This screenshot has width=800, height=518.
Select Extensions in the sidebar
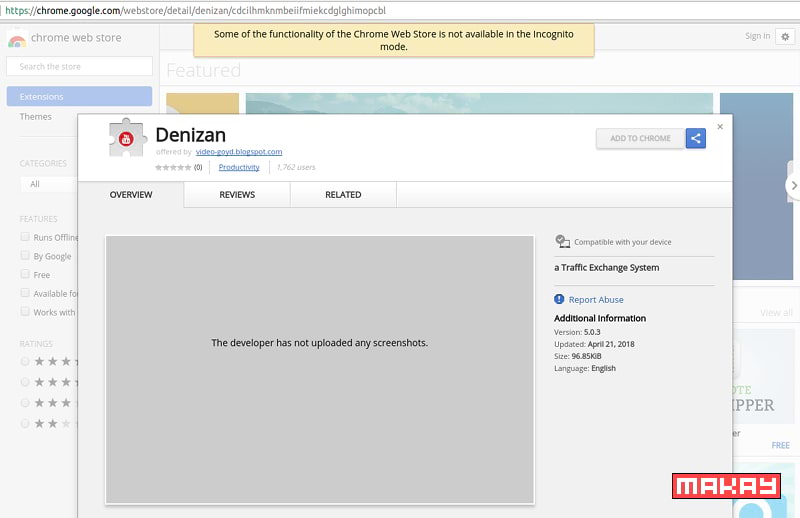coord(79,96)
